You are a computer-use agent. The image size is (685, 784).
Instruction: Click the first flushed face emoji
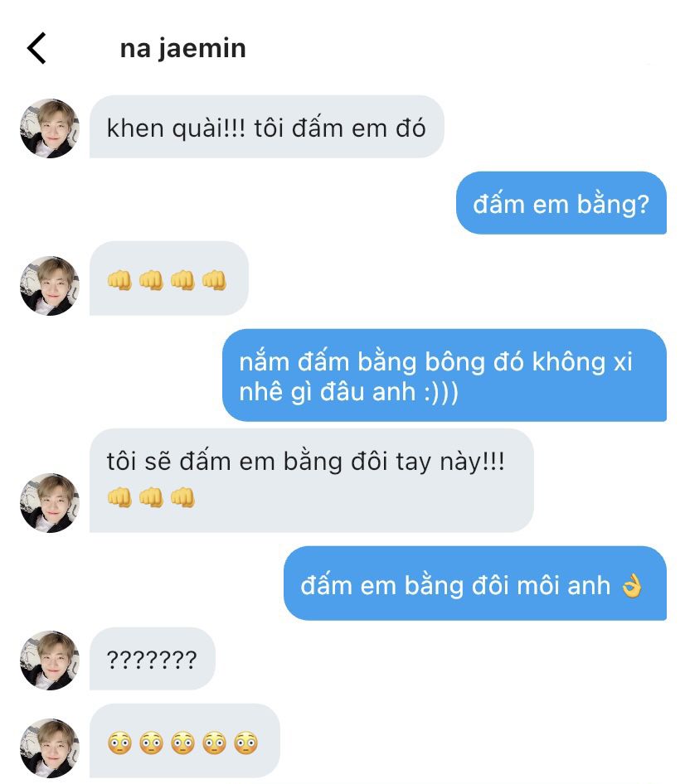119,743
